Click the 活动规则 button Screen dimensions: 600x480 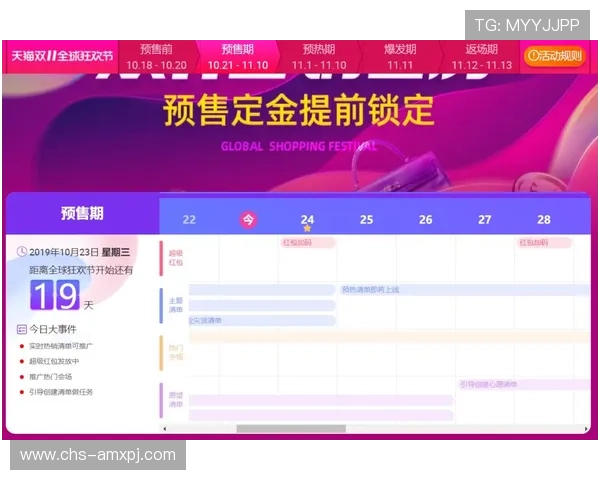[x=554, y=56]
